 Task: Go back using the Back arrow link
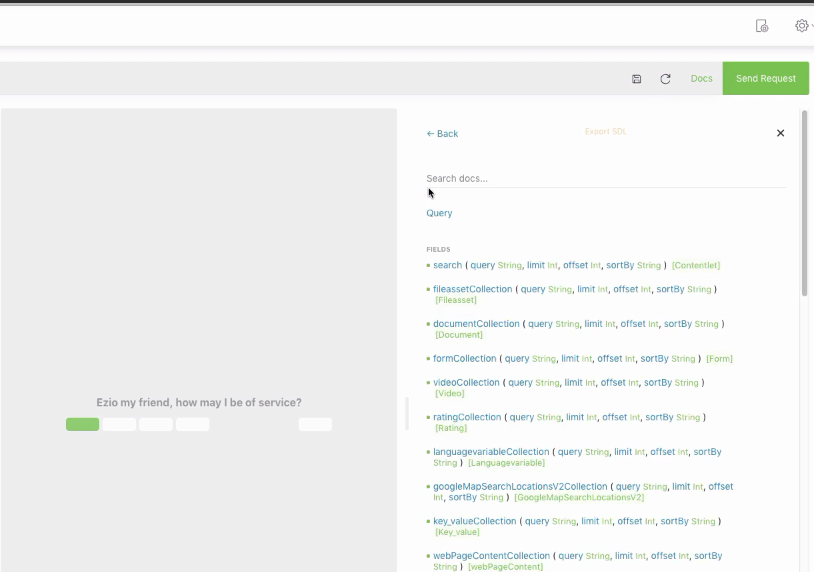(442, 134)
